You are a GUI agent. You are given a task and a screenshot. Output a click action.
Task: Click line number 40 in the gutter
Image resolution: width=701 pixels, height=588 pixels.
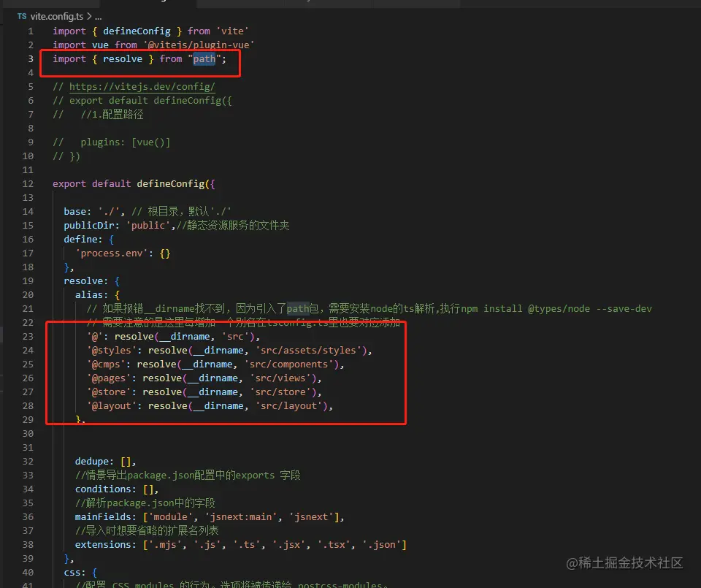(x=28, y=572)
